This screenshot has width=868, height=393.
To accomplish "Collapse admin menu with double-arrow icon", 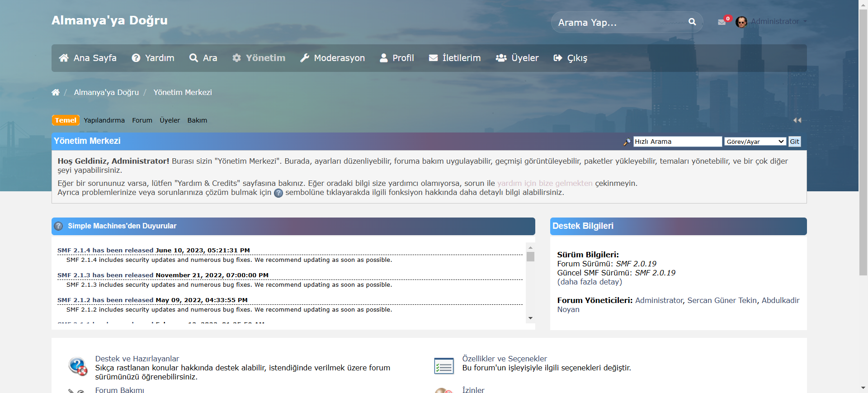I will (797, 120).
